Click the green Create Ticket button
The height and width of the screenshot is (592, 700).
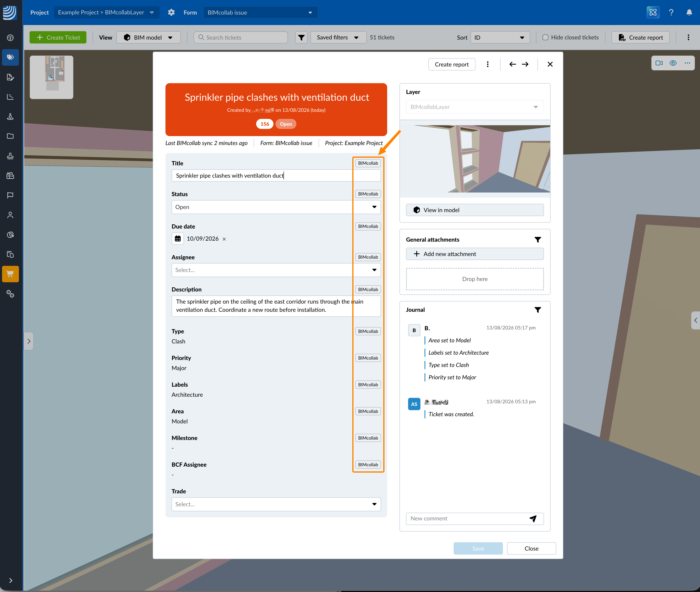(58, 38)
